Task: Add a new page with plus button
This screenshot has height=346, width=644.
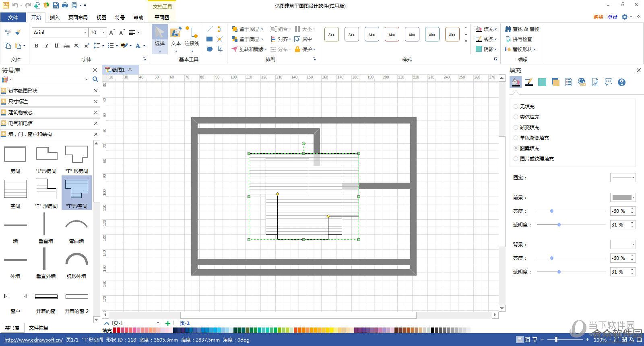Action: coord(168,323)
